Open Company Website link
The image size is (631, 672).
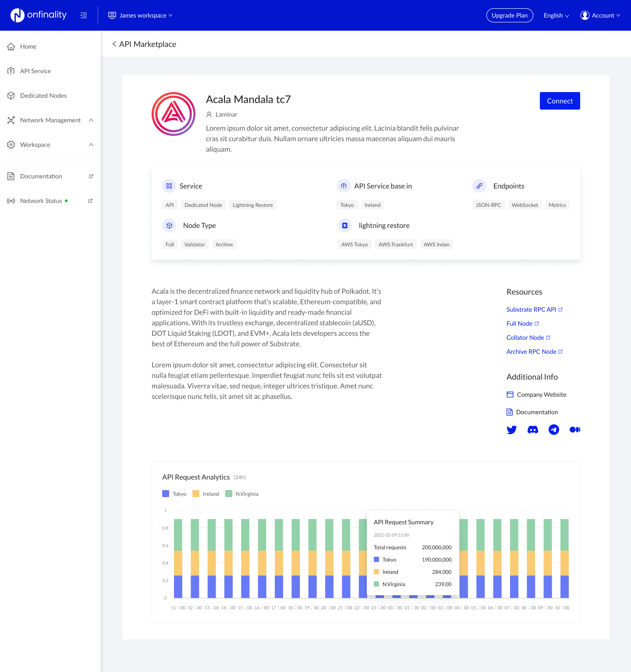(x=536, y=395)
